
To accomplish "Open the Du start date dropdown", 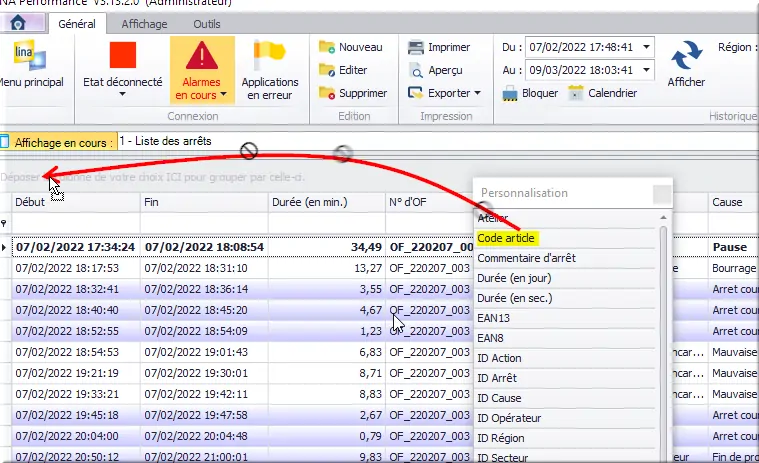I will (x=646, y=47).
